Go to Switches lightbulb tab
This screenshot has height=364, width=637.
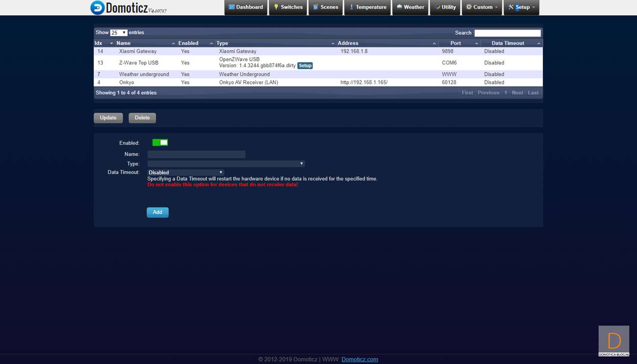(288, 7)
